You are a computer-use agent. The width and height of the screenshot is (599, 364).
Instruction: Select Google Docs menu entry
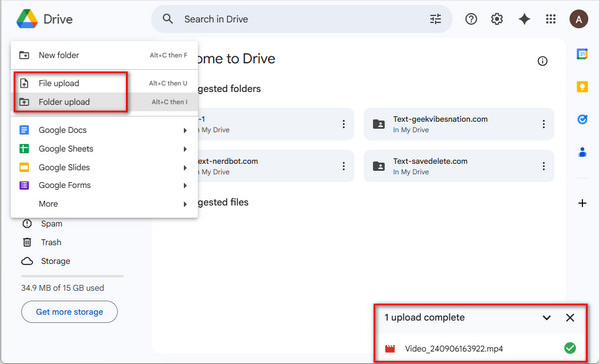(104, 130)
